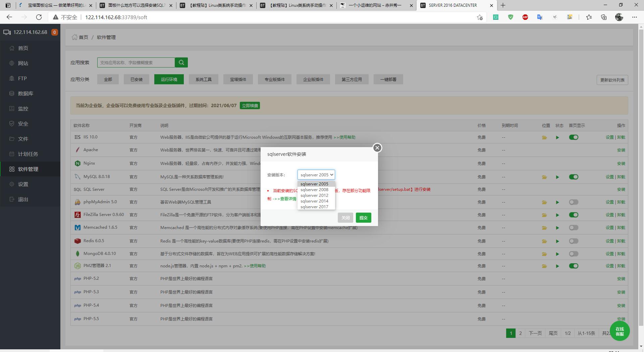The image size is (644, 352).
Task: Click 提交 button in install dialog
Action: pyautogui.click(x=363, y=218)
